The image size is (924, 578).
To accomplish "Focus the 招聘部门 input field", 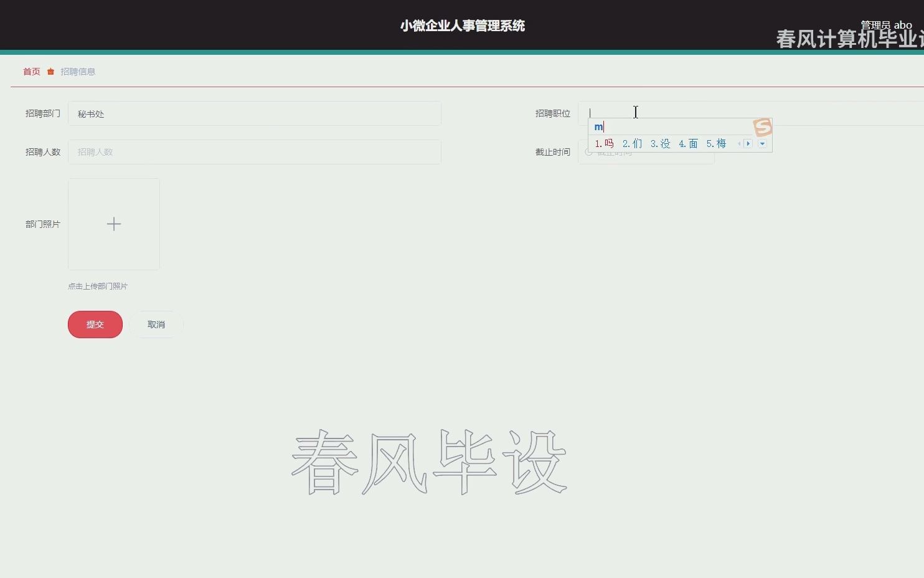I will tap(255, 113).
